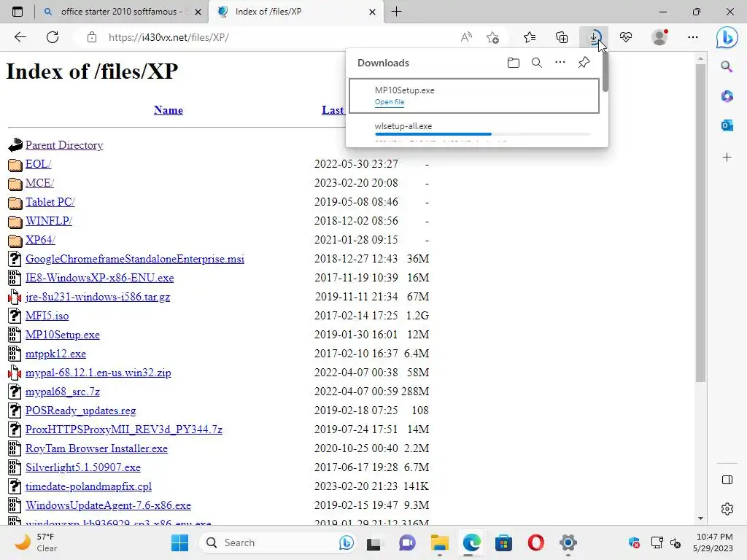The image size is (747, 560).
Task: Go back to the previous page
Action: click(20, 37)
